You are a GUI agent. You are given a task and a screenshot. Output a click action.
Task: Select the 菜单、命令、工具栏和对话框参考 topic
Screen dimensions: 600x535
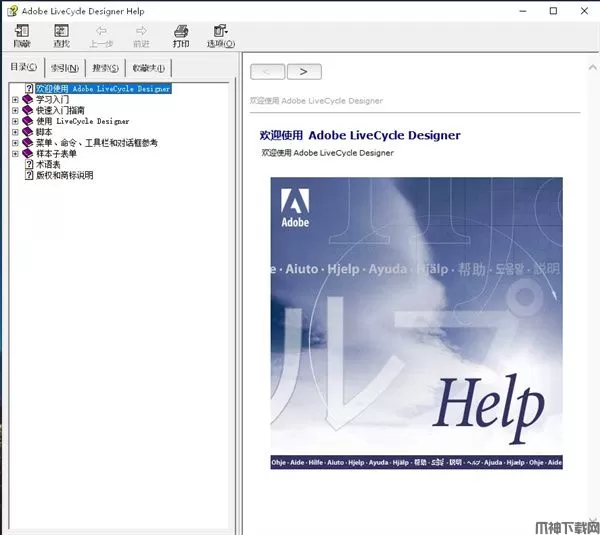coord(97,143)
